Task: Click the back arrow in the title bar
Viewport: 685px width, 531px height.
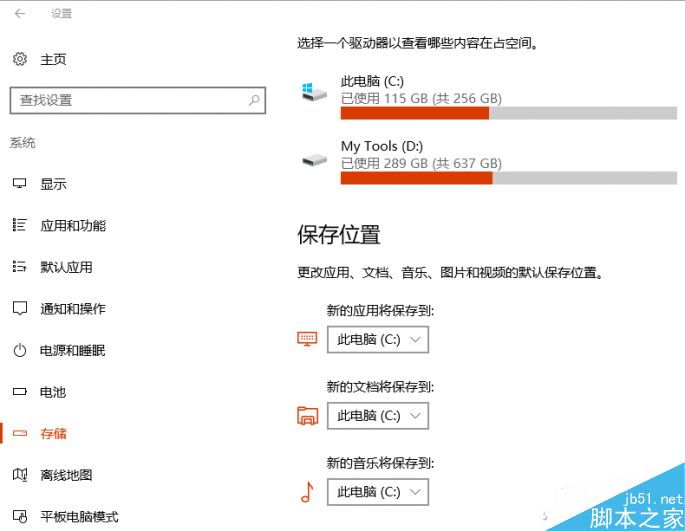Action: point(20,14)
